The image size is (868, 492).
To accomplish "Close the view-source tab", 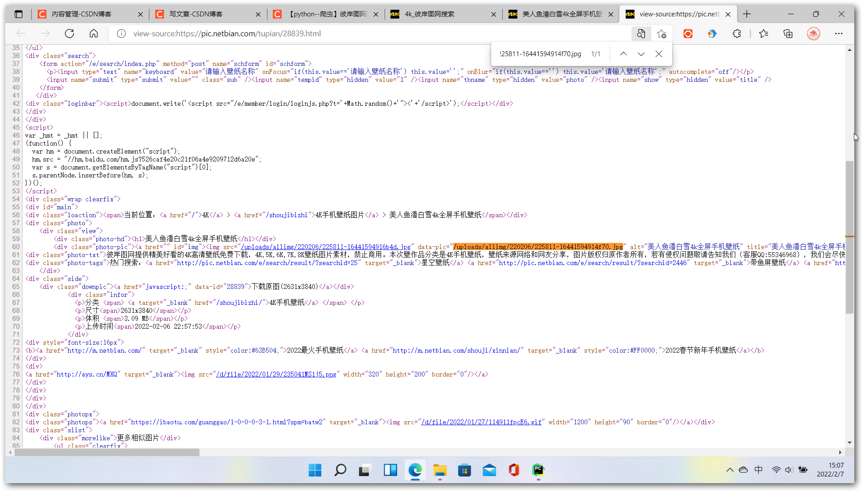I will (x=728, y=14).
